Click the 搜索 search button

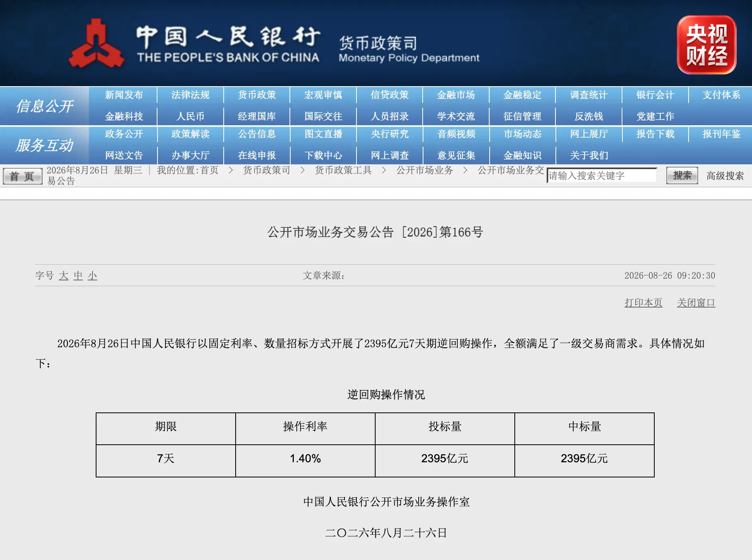(x=682, y=175)
